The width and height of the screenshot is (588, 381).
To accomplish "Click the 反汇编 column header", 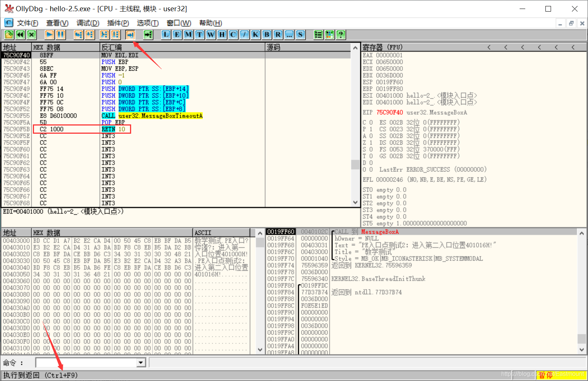I will 183,47.
